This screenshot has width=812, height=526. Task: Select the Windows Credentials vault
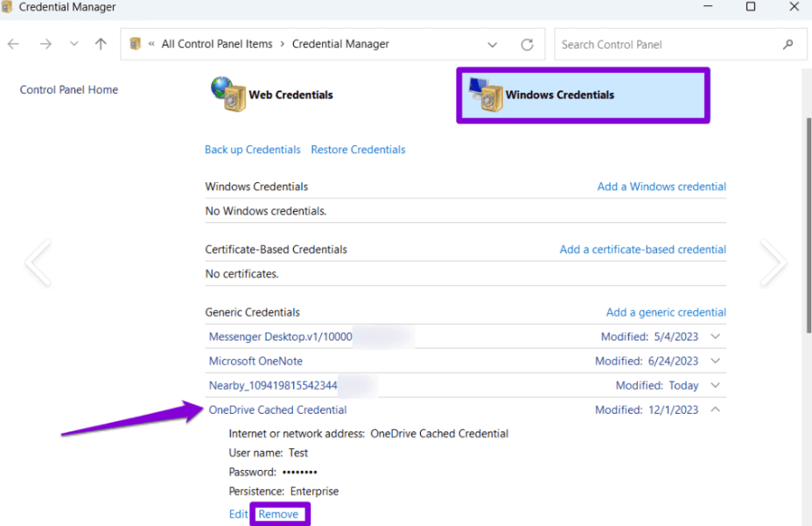(583, 95)
